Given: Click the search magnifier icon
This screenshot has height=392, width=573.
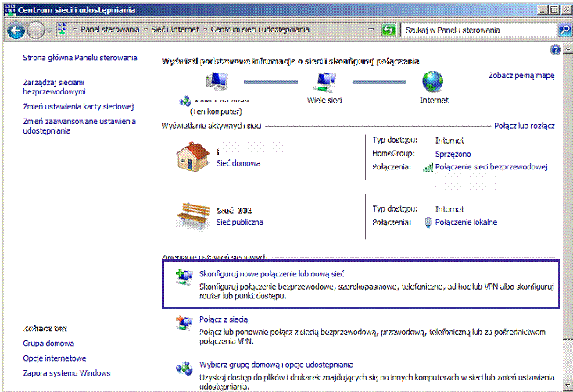Looking at the screenshot, I should [x=564, y=30].
